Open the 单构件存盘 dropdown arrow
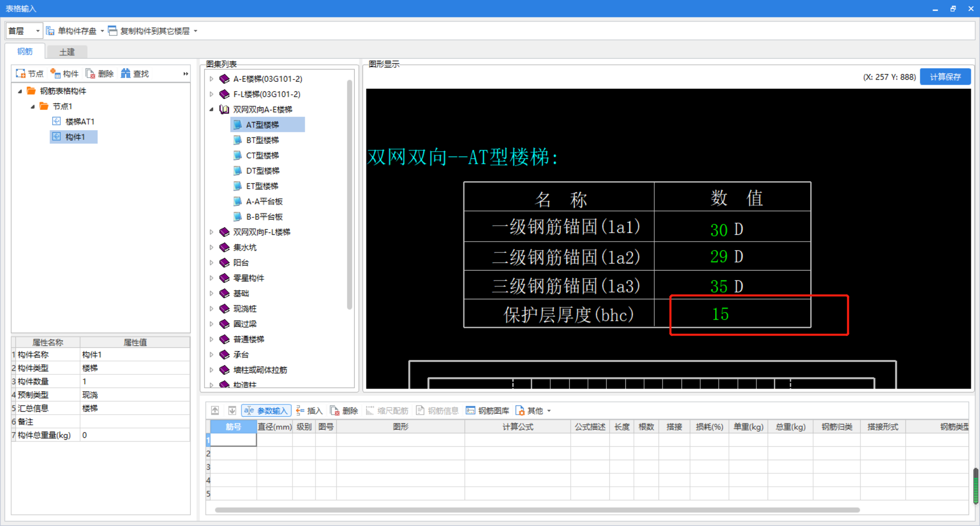980x526 pixels. [x=102, y=31]
